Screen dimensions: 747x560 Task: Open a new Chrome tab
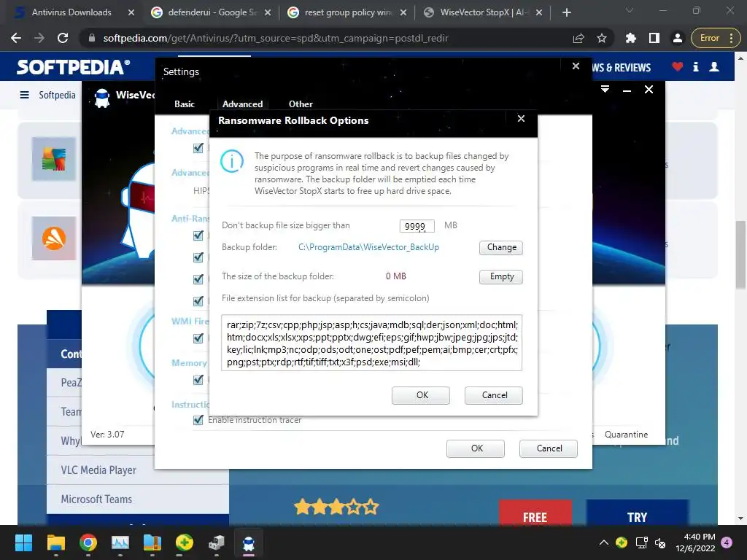(x=566, y=12)
